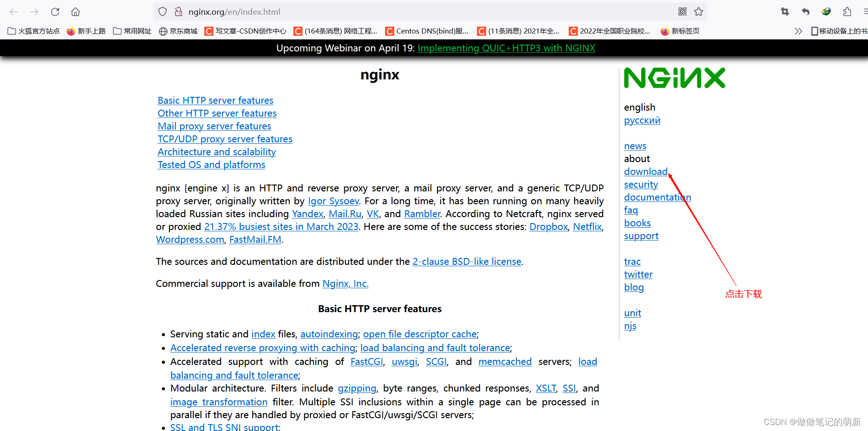The image size is (868, 431).
Task: Open the browser home page icon
Action: [76, 12]
